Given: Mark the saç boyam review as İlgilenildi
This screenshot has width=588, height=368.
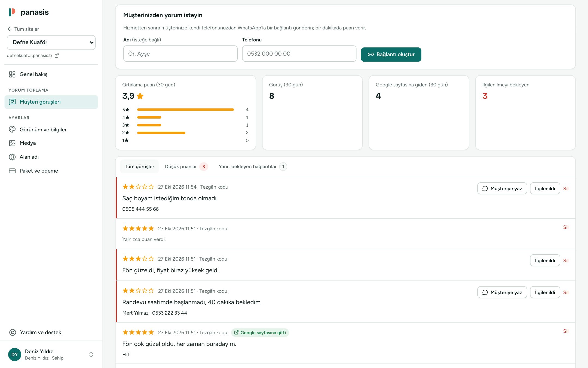Looking at the screenshot, I should click(545, 188).
